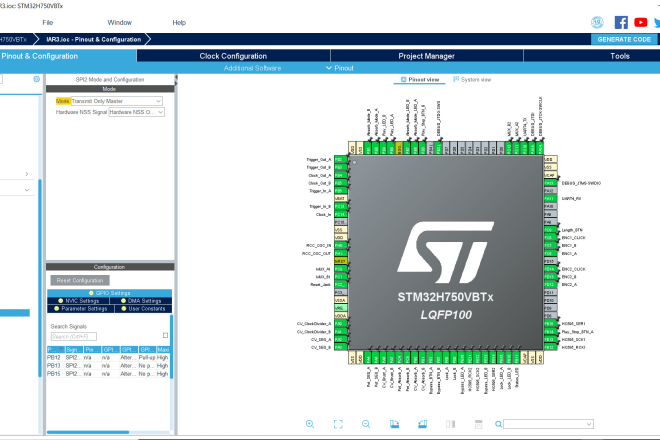Switch to the Clock Configuration tab
This screenshot has width=660, height=440.
(233, 56)
